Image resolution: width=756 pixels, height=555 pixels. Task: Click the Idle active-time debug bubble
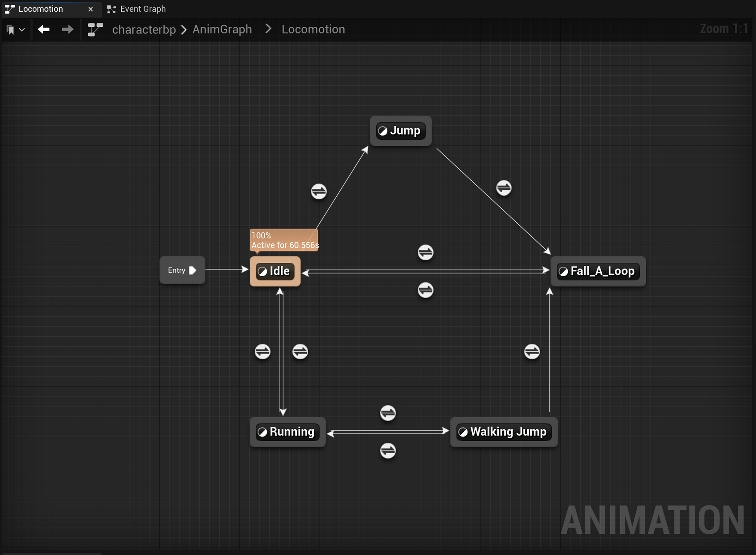tap(284, 240)
